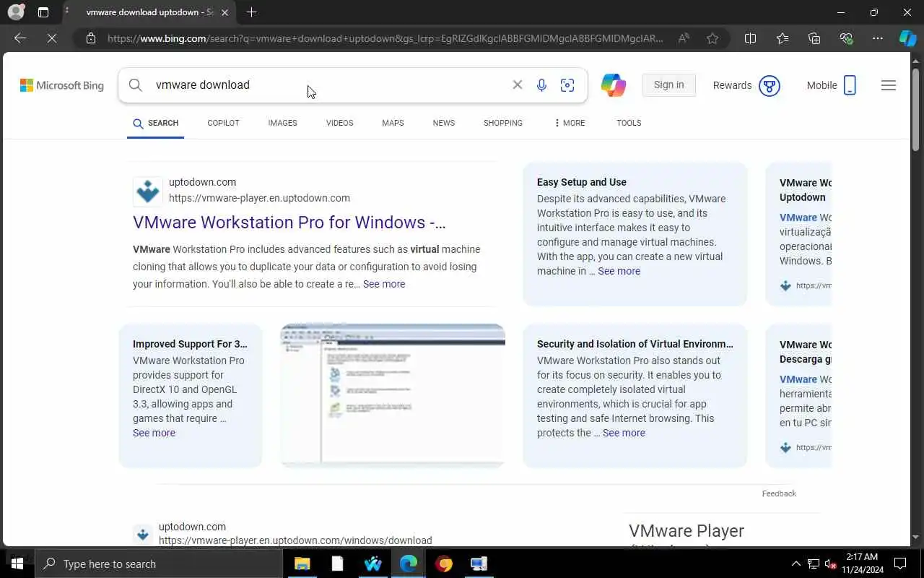
Task: Expand the MORE dropdown
Action: [x=570, y=123]
